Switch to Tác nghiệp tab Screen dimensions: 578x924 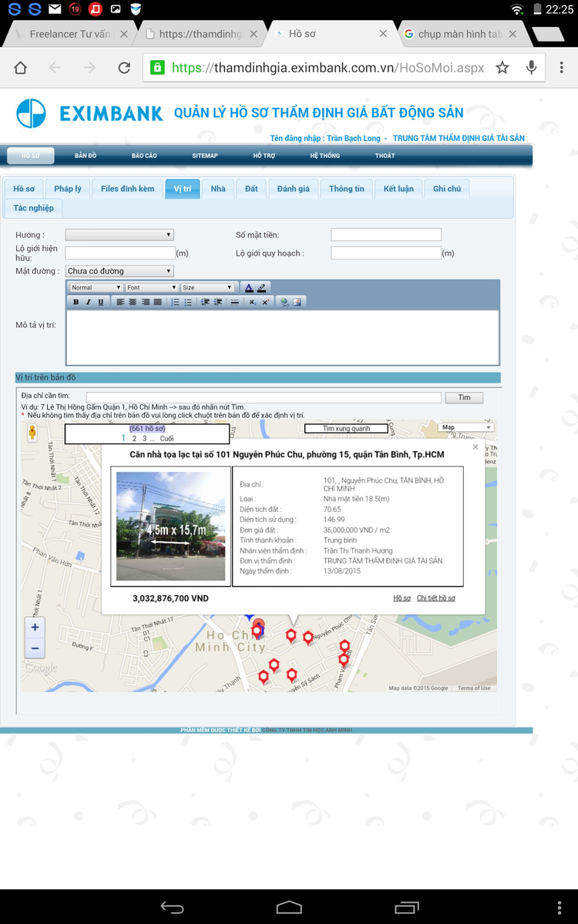click(33, 208)
